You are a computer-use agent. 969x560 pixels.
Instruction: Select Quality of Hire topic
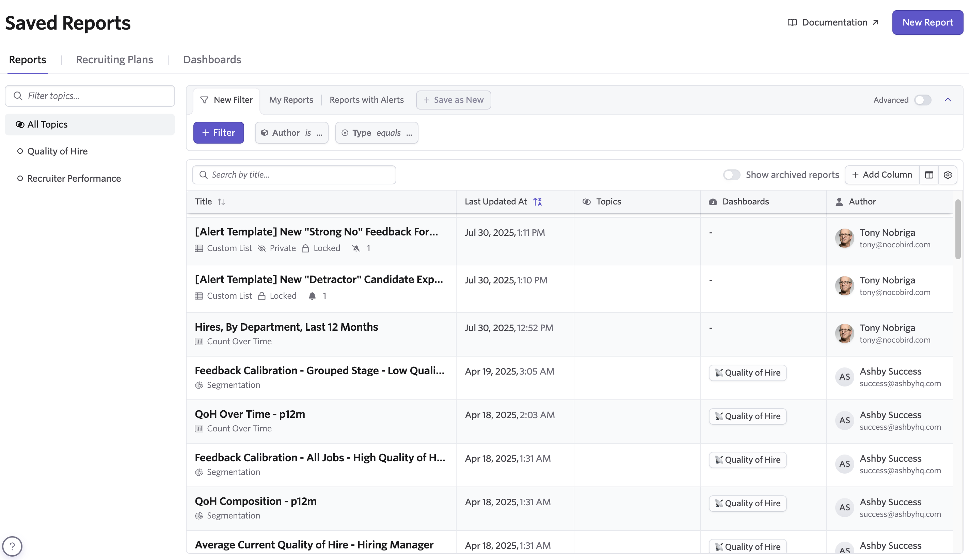tap(57, 151)
